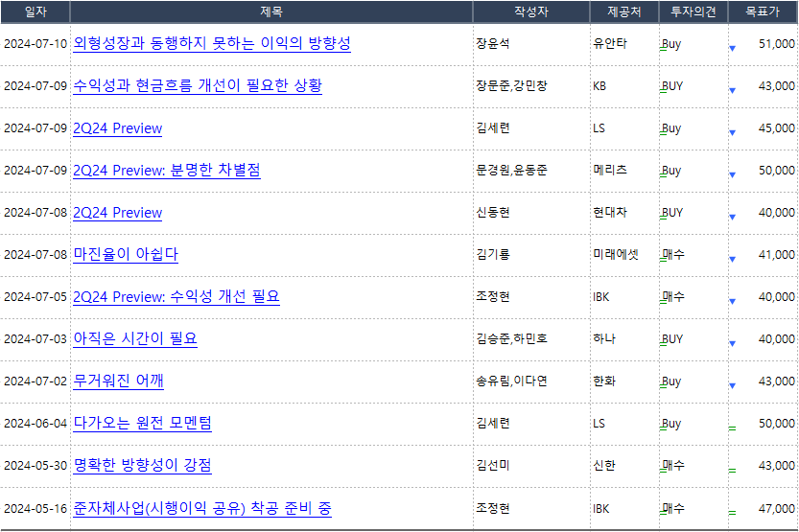
Task: Click blue down-arrow icon in 한화 row
Action: click(732, 386)
